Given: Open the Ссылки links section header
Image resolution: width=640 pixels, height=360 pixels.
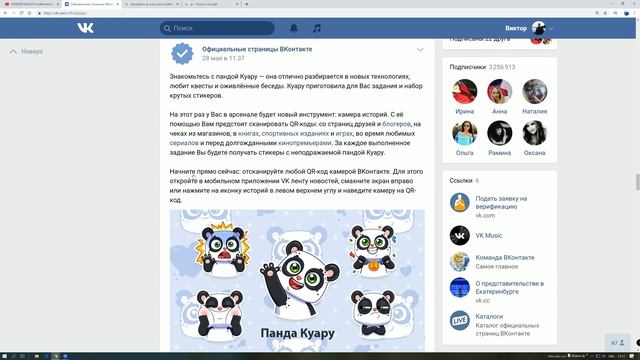Looking at the screenshot, I should click(464, 180).
